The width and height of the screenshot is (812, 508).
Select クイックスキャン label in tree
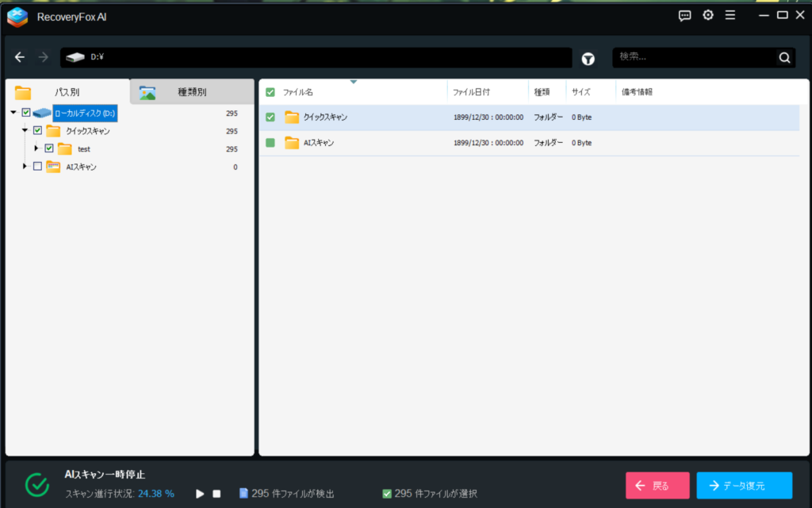point(88,131)
